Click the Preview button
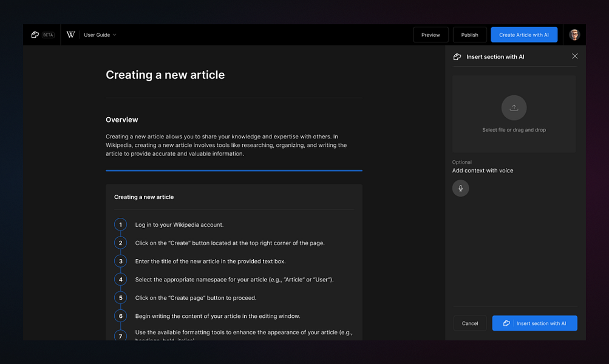The height and width of the screenshot is (364, 609). tap(430, 35)
